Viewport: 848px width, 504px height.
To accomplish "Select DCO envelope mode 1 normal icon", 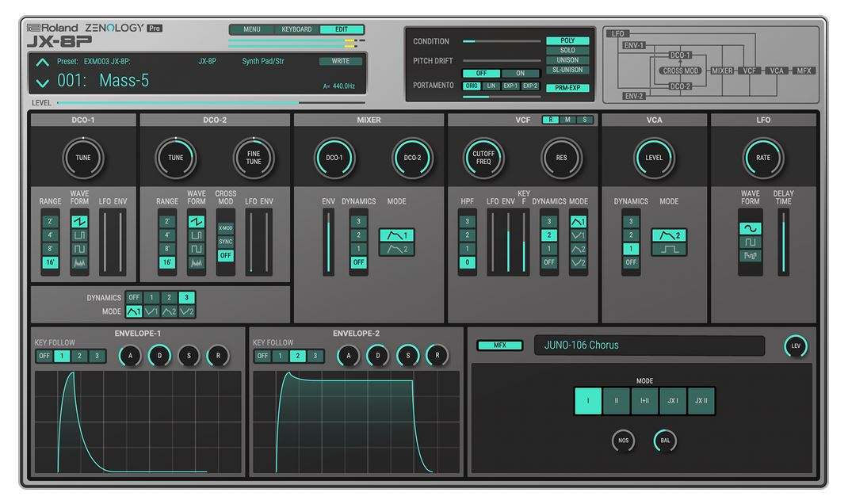I will 134,311.
